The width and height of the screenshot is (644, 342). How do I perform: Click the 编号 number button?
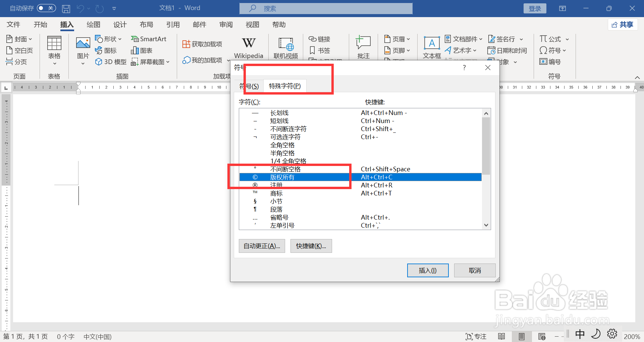click(x=550, y=62)
